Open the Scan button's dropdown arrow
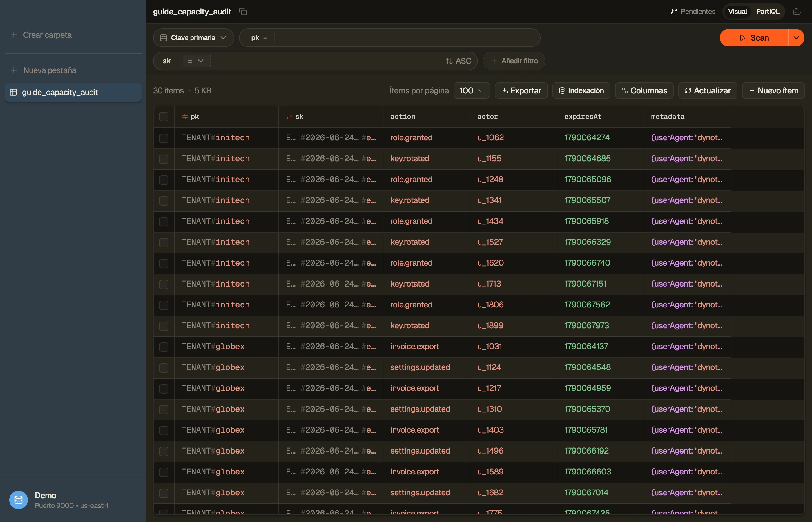 pyautogui.click(x=796, y=38)
